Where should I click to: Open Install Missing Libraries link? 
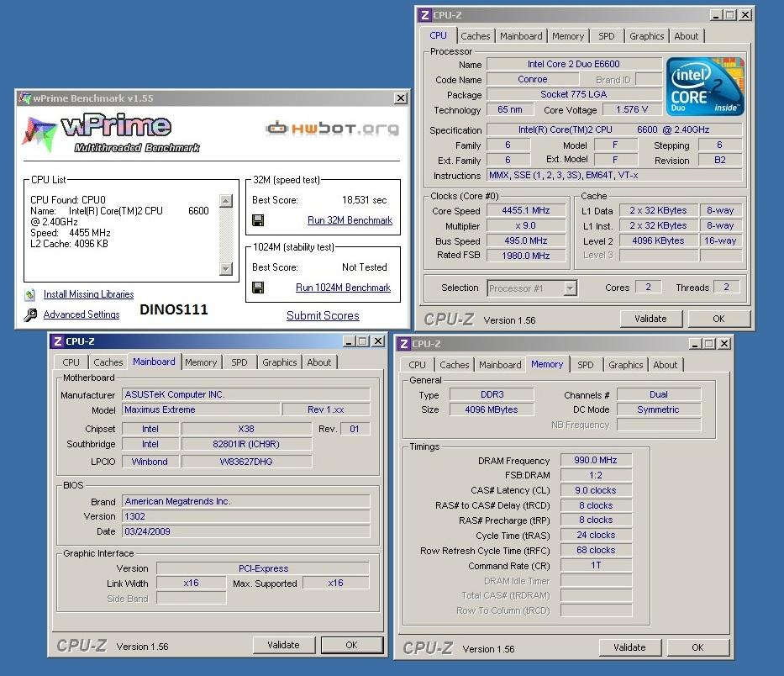pos(88,295)
